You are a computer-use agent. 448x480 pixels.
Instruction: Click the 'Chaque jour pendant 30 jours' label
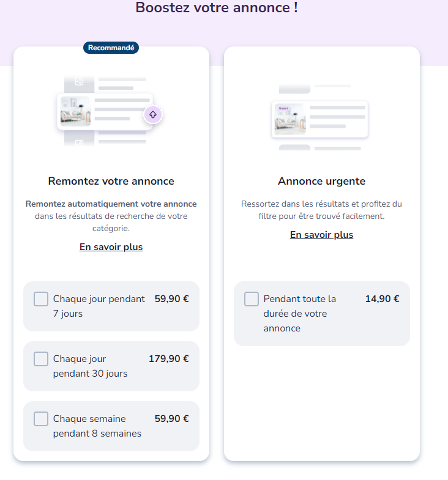pos(90,366)
